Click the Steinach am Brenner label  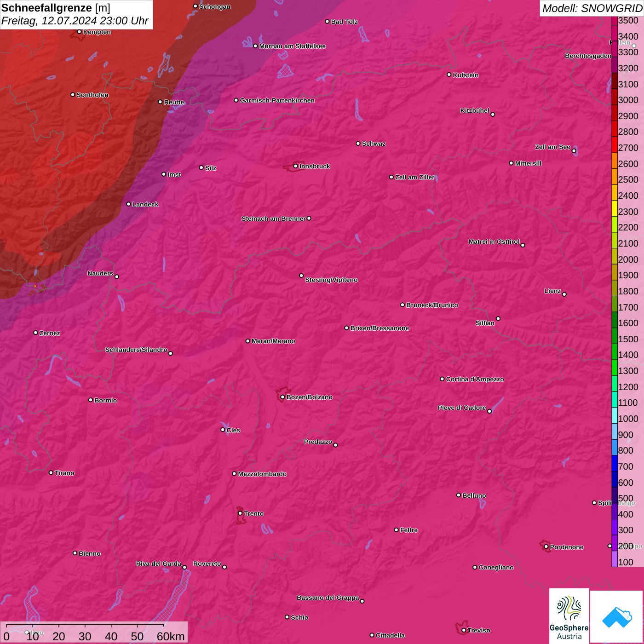274,218
